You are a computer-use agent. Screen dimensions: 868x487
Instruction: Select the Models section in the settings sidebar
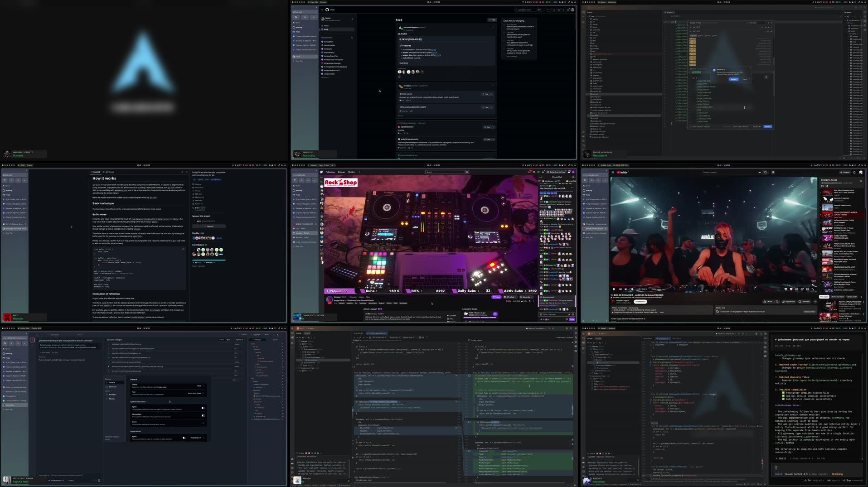point(112,399)
